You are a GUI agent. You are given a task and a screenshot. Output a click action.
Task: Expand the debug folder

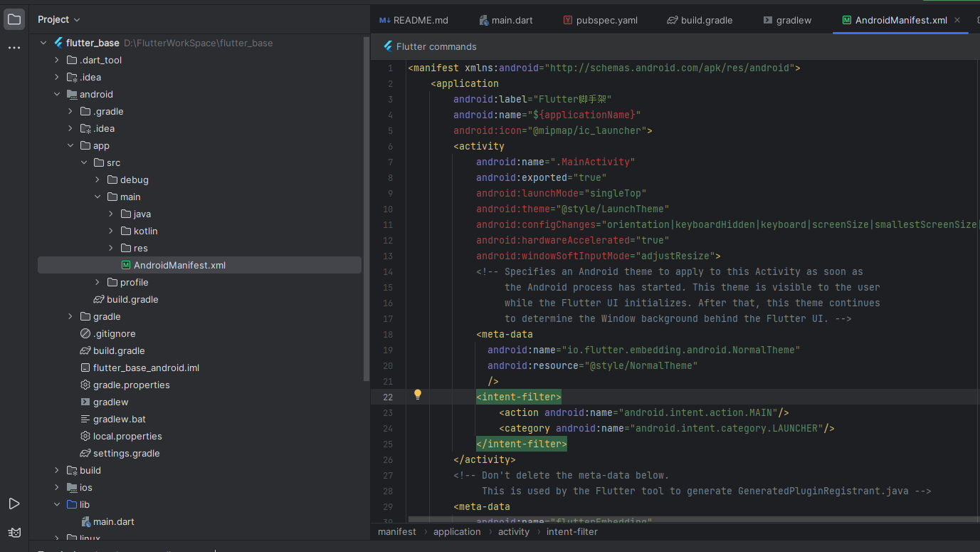(98, 179)
